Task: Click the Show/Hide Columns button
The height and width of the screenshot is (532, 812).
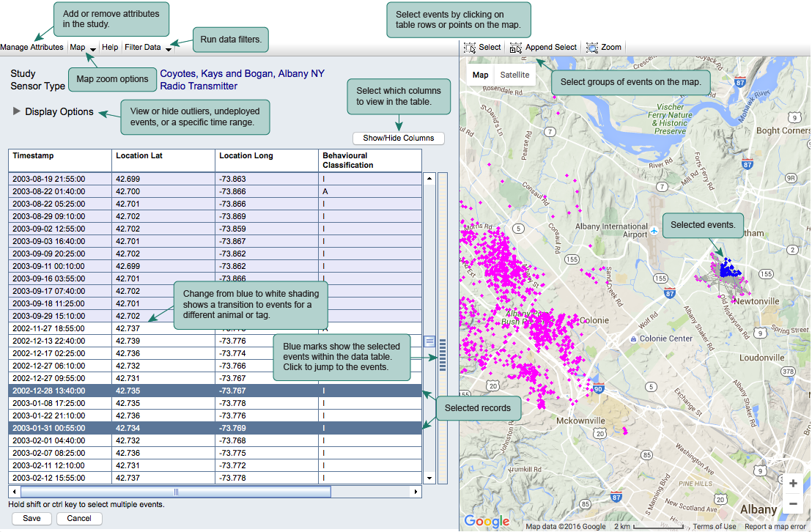Action: click(x=398, y=138)
